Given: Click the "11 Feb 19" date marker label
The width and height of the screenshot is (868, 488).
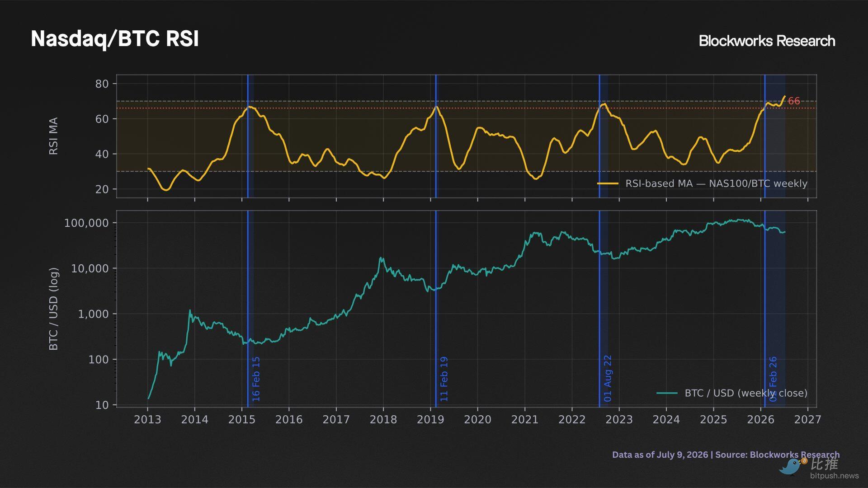Looking at the screenshot, I should click(444, 379).
